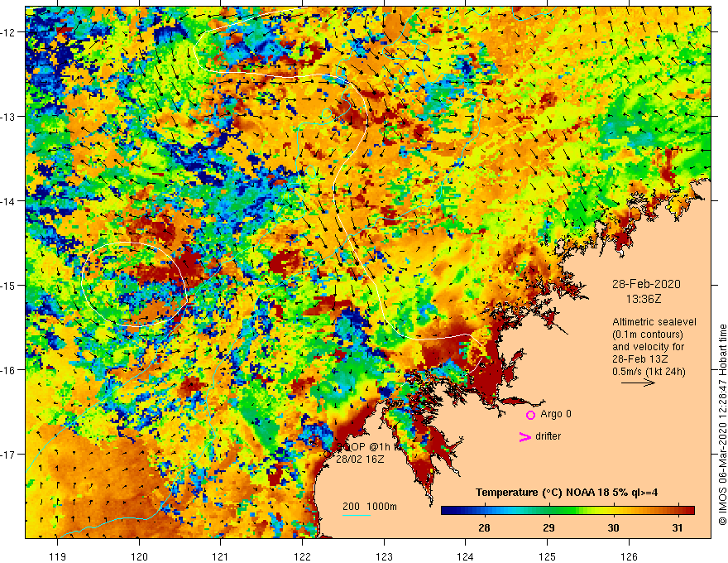The image size is (728, 563).
Task: Click the drifter label
Action: tap(548, 436)
